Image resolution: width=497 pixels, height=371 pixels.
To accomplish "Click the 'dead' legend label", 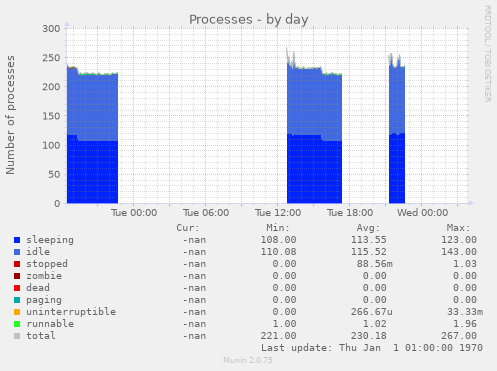I will (38, 288).
